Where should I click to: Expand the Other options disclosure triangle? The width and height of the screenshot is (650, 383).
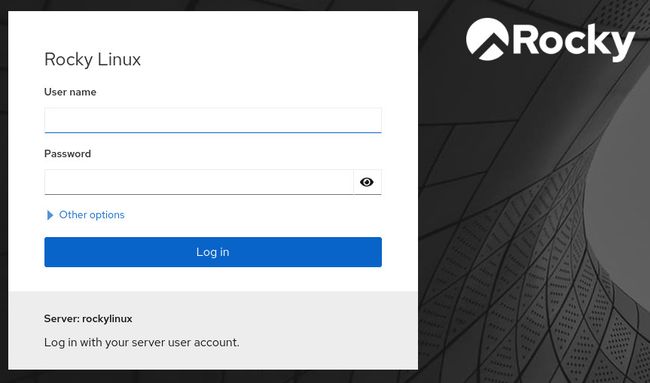click(x=50, y=215)
